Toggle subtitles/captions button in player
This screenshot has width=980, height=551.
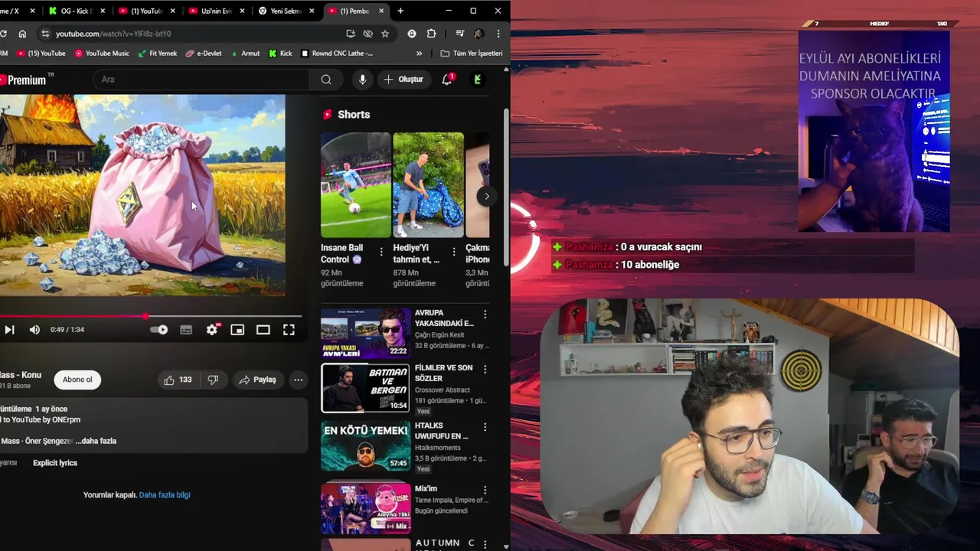[186, 330]
